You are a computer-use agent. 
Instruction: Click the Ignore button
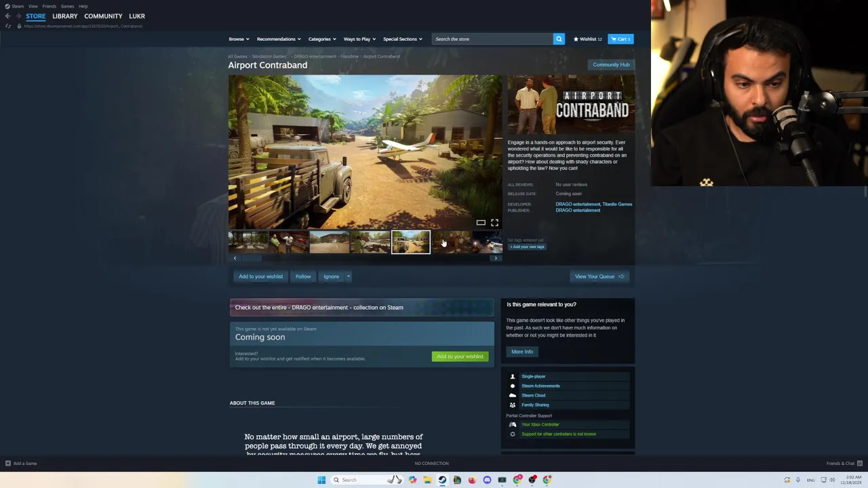331,277
